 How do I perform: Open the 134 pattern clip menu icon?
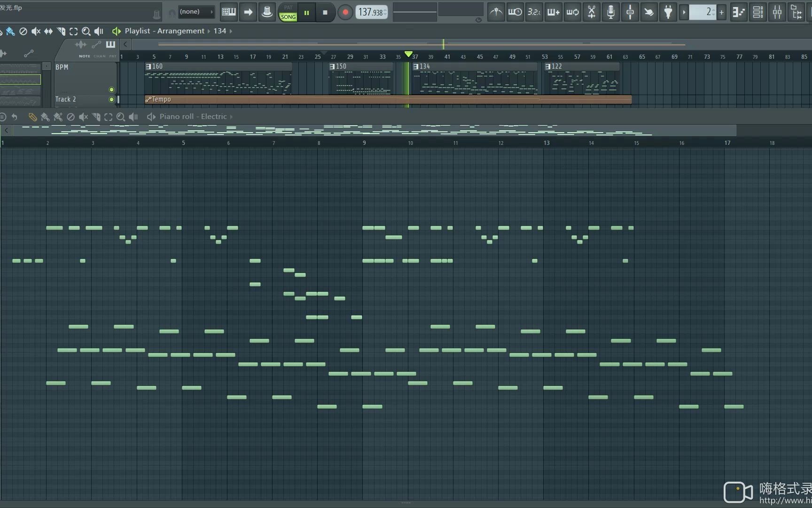[x=416, y=66]
